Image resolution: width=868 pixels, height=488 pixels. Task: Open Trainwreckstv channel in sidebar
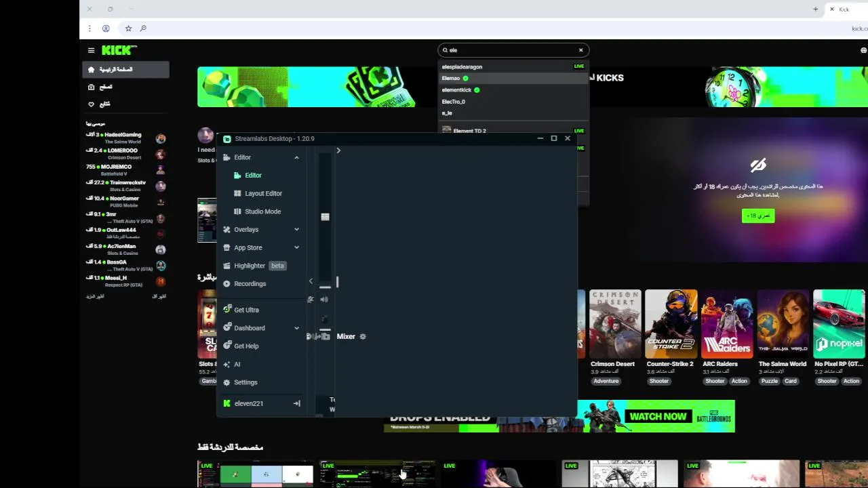pyautogui.click(x=125, y=186)
